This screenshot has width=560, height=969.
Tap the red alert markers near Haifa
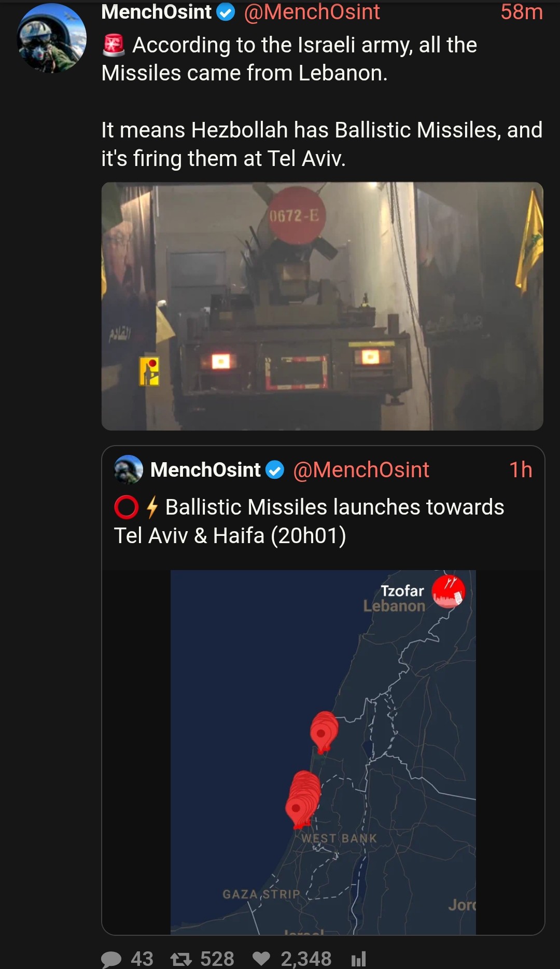click(324, 732)
